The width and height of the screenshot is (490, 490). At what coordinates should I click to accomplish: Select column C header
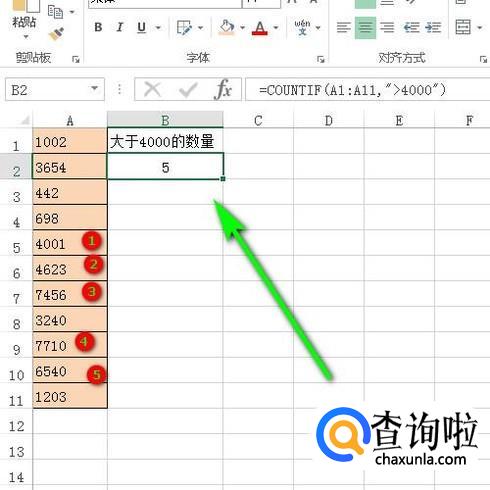258,120
